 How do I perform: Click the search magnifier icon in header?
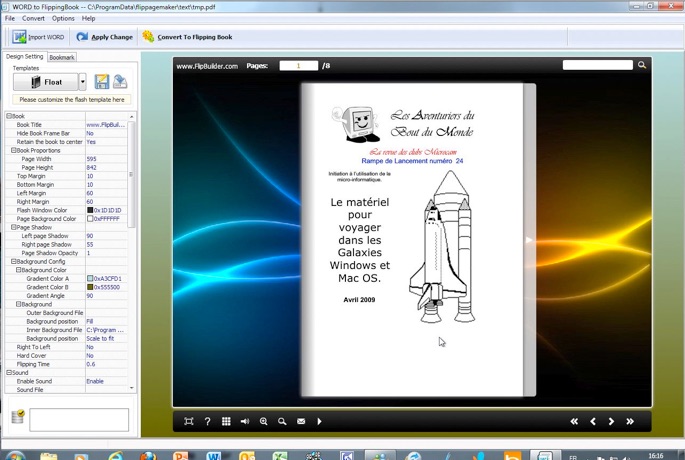642,65
